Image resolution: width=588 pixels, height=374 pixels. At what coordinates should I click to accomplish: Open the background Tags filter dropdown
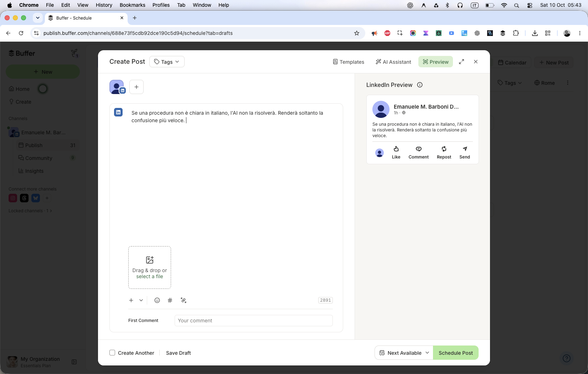click(510, 83)
